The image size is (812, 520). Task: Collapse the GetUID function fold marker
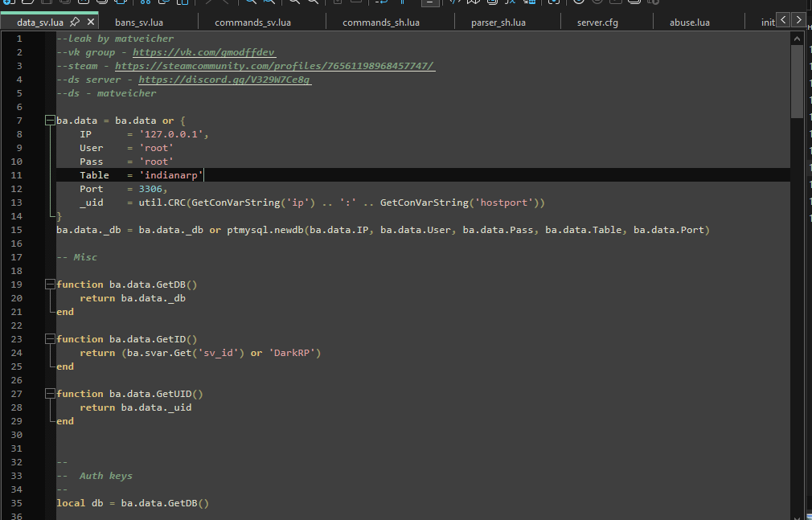50,394
